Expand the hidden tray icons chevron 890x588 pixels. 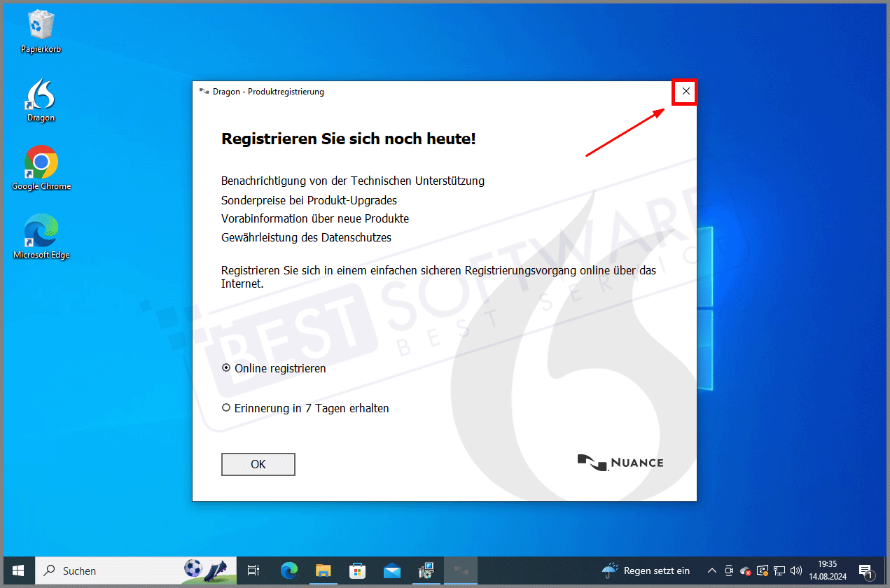[711, 570]
